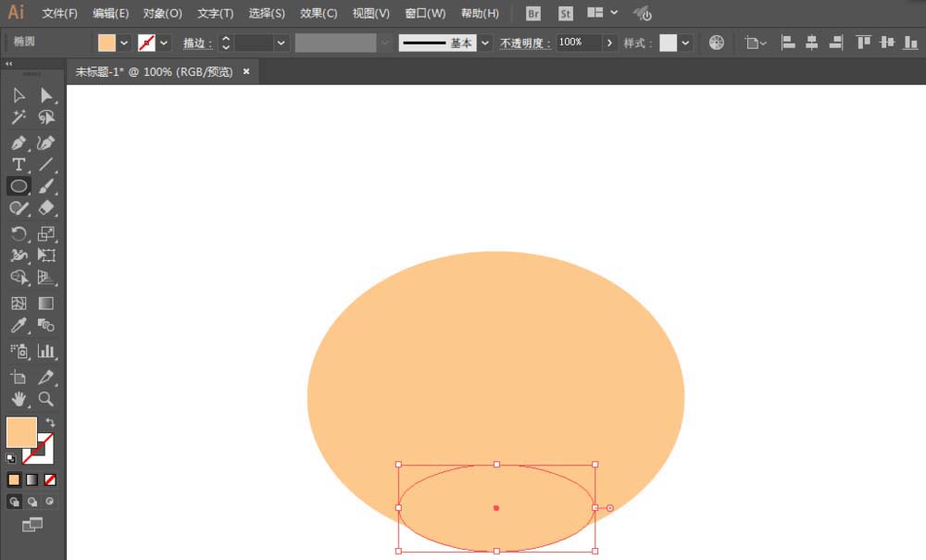This screenshot has width=926, height=560.
Task: Set paint mode to None
Action: click(x=50, y=479)
